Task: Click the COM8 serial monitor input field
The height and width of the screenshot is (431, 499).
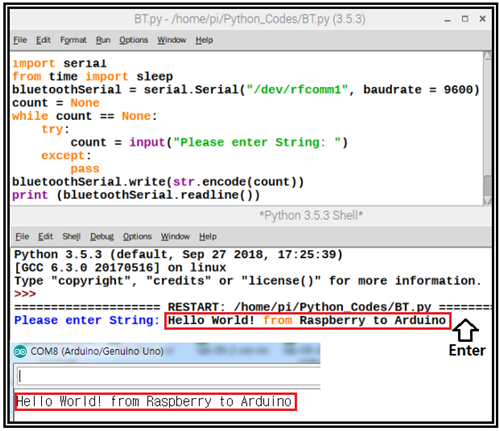Action: pos(168,377)
